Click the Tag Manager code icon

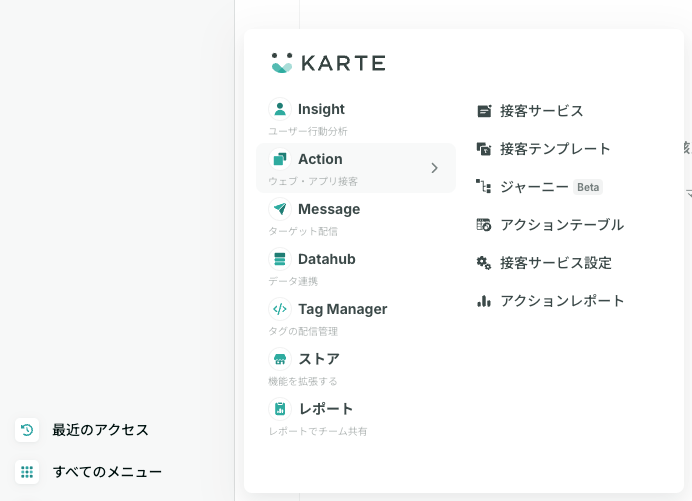[280, 309]
